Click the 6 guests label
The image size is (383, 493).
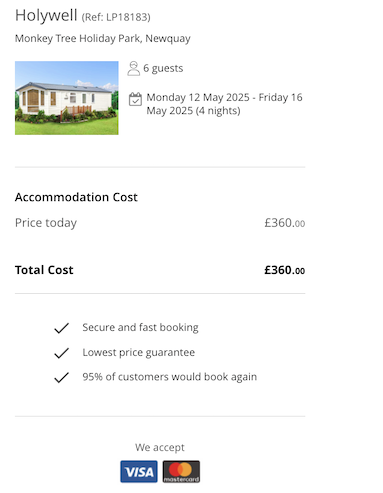163,68
